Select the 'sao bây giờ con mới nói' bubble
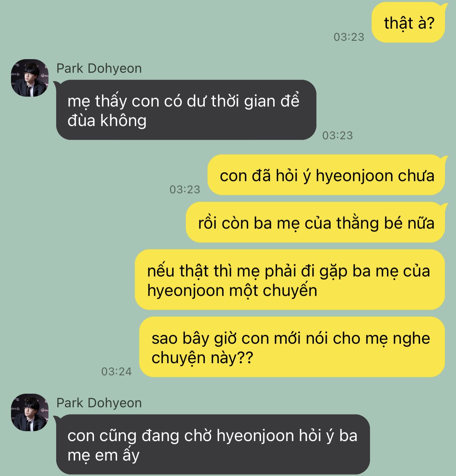The width and height of the screenshot is (456, 476). point(292,347)
